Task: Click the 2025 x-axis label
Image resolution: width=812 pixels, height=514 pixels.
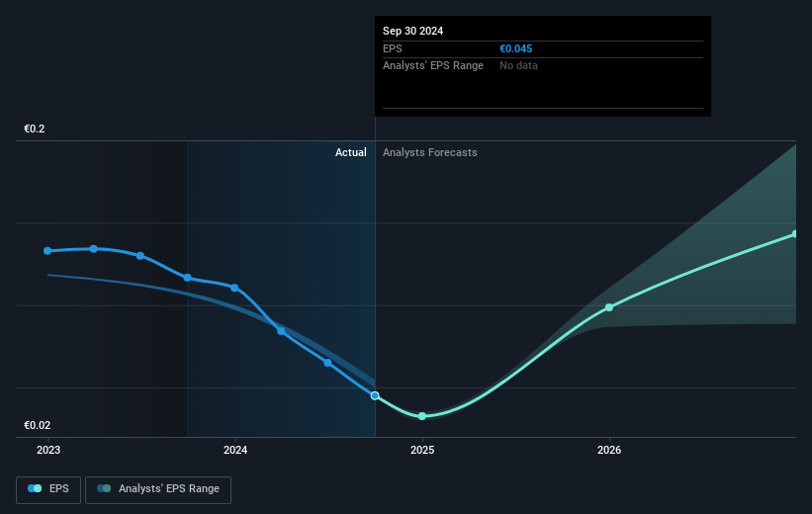Action: pos(422,451)
